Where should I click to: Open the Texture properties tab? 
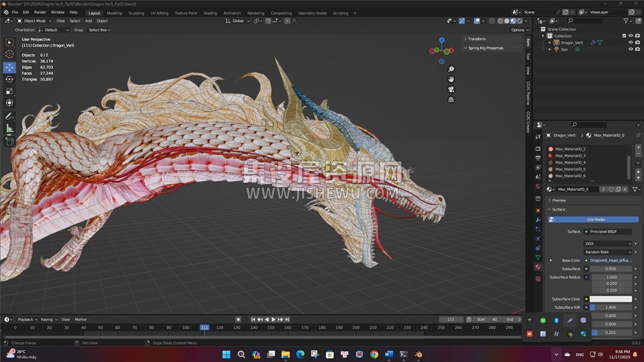click(x=538, y=279)
